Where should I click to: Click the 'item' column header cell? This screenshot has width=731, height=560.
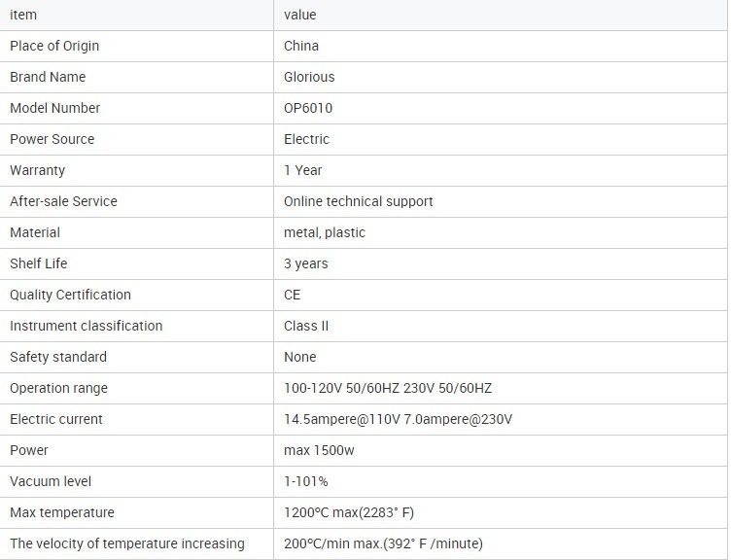(23, 15)
